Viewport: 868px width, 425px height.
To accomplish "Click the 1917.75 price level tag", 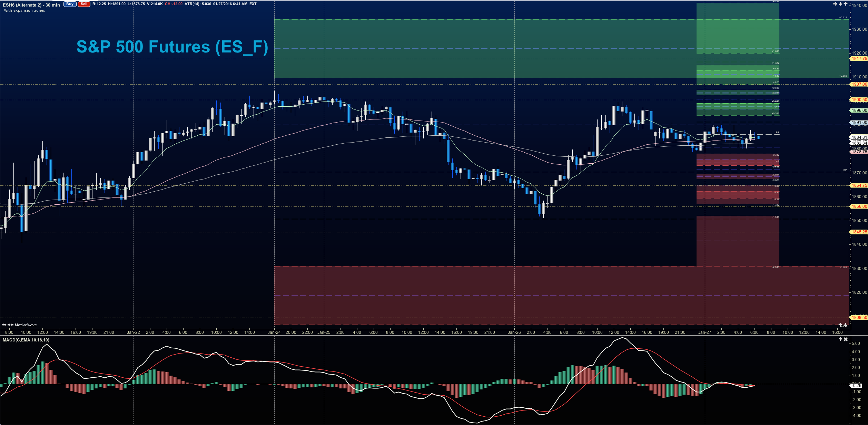I will (859, 59).
